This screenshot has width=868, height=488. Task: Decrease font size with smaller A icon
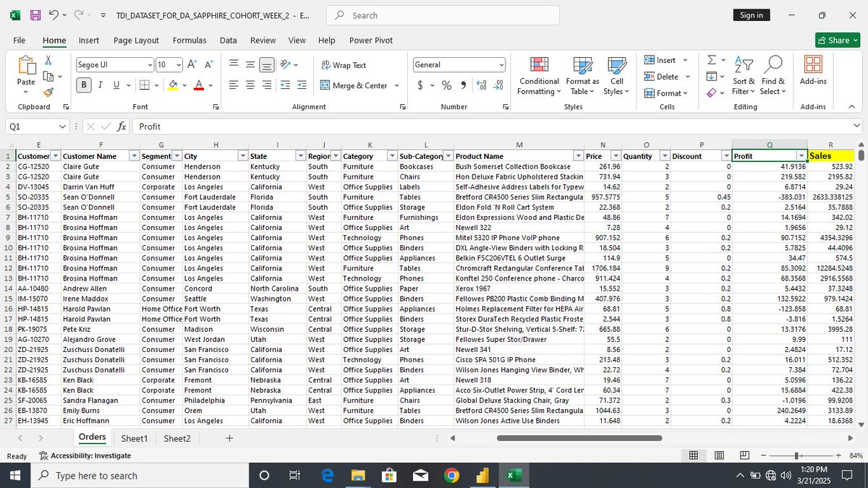tap(208, 64)
